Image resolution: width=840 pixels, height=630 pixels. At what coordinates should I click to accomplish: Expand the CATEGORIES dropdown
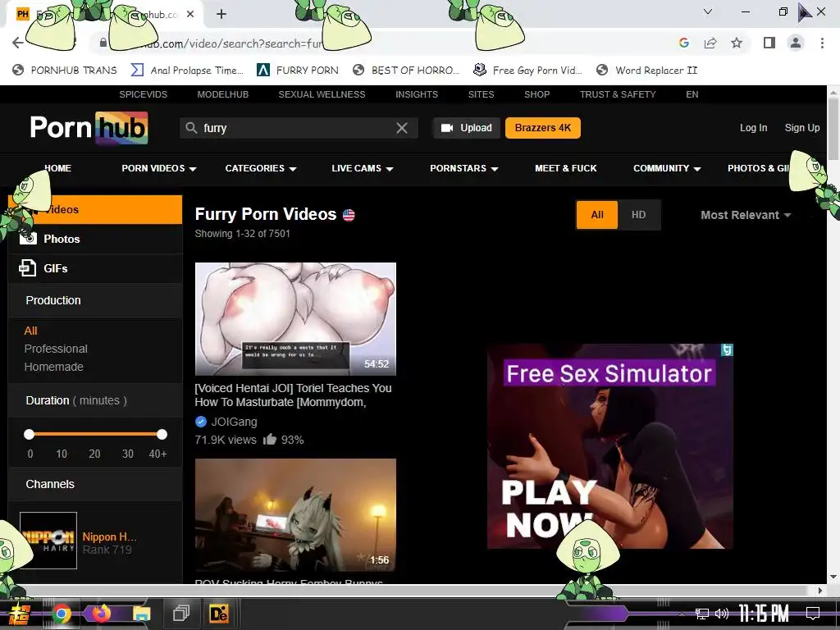click(261, 168)
